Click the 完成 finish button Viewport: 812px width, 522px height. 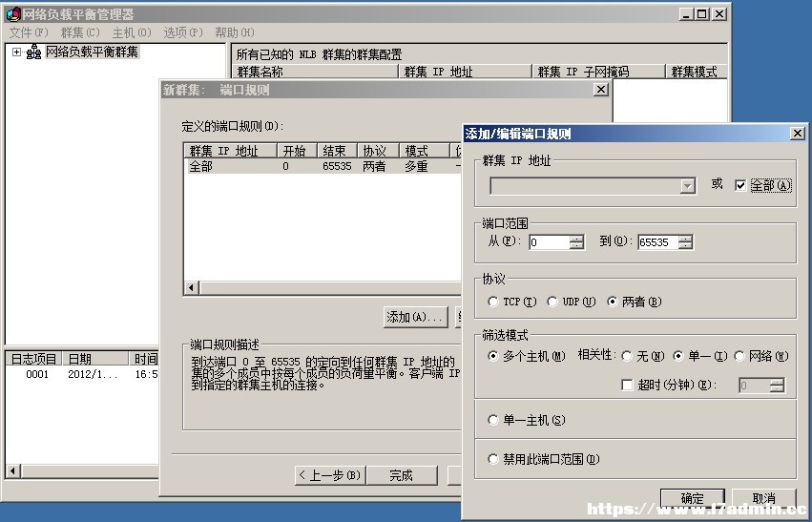coord(402,475)
